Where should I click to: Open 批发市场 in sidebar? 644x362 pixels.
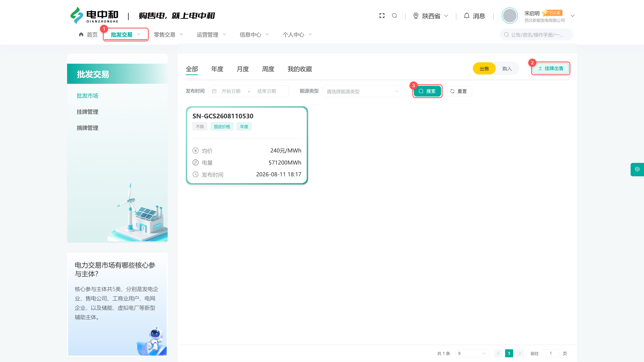[88, 96]
